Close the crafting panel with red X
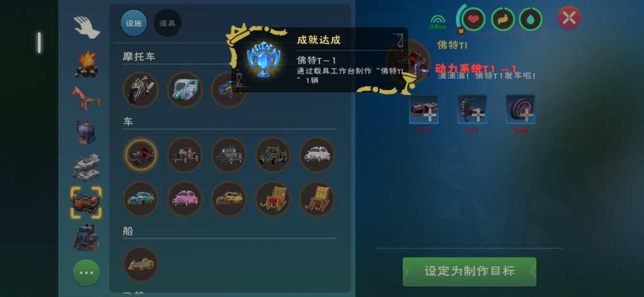644x297 pixels. (569, 18)
